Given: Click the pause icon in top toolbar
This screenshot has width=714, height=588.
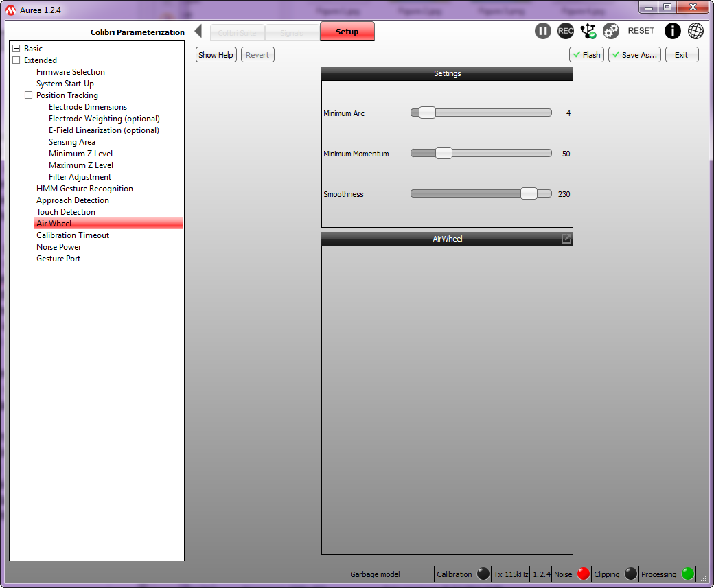Looking at the screenshot, I should pos(543,31).
